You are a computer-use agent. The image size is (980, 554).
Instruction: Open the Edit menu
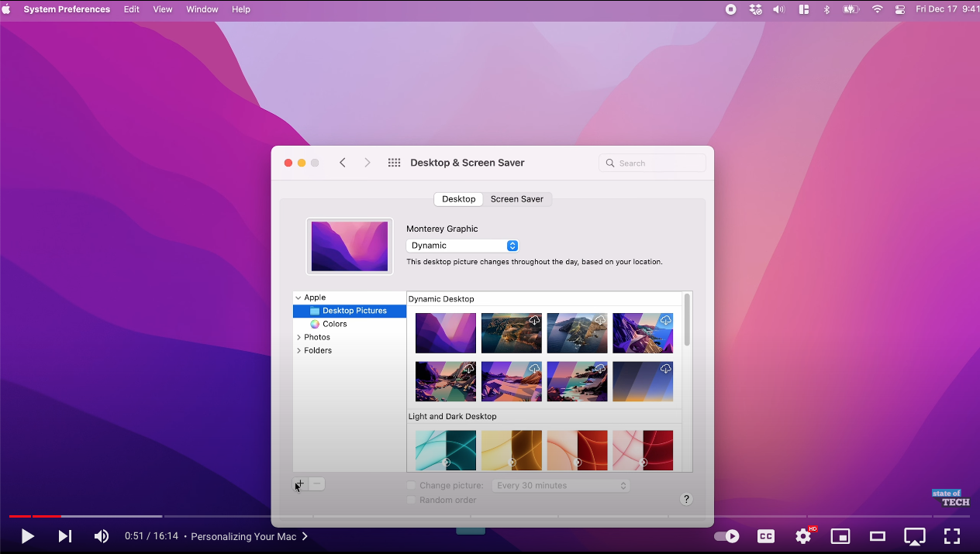pyautogui.click(x=132, y=9)
